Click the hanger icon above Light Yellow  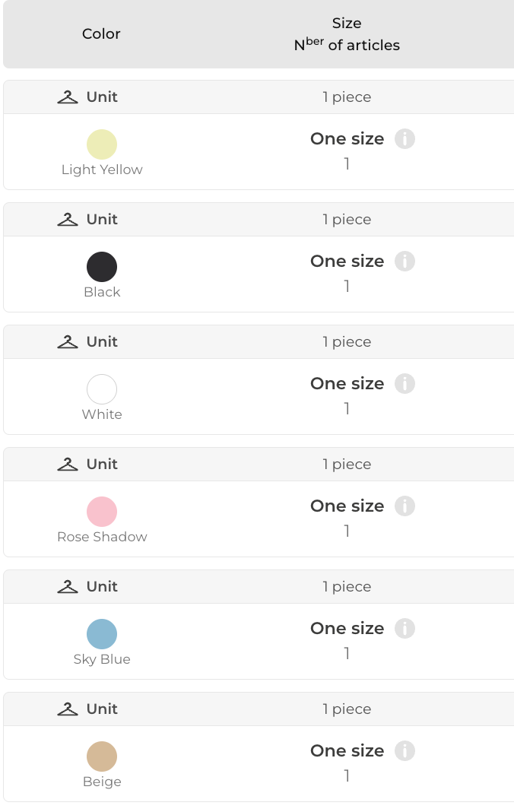pyautogui.click(x=68, y=97)
